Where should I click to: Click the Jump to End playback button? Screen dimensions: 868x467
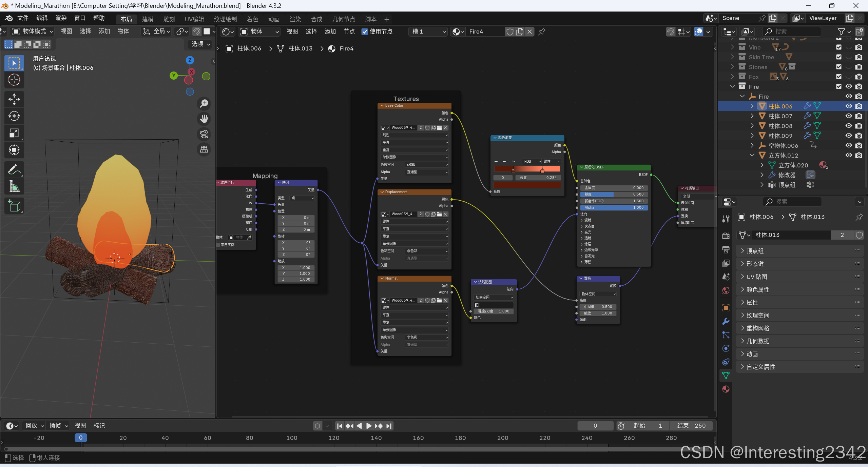[389, 426]
